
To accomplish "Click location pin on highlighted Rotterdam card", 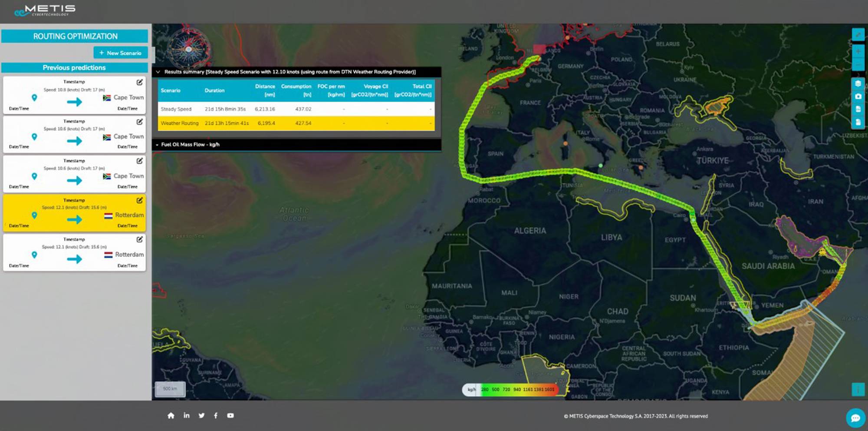I will click(x=34, y=215).
